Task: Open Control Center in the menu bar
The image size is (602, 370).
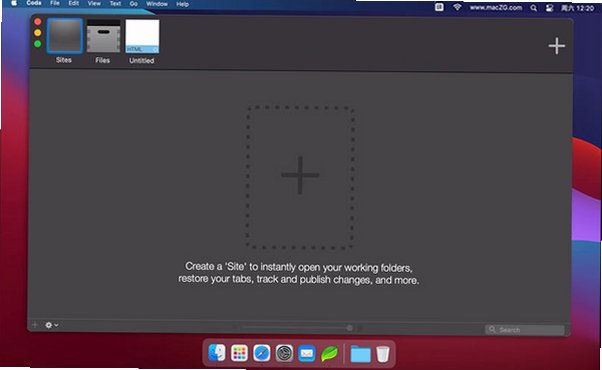Action: tap(549, 8)
